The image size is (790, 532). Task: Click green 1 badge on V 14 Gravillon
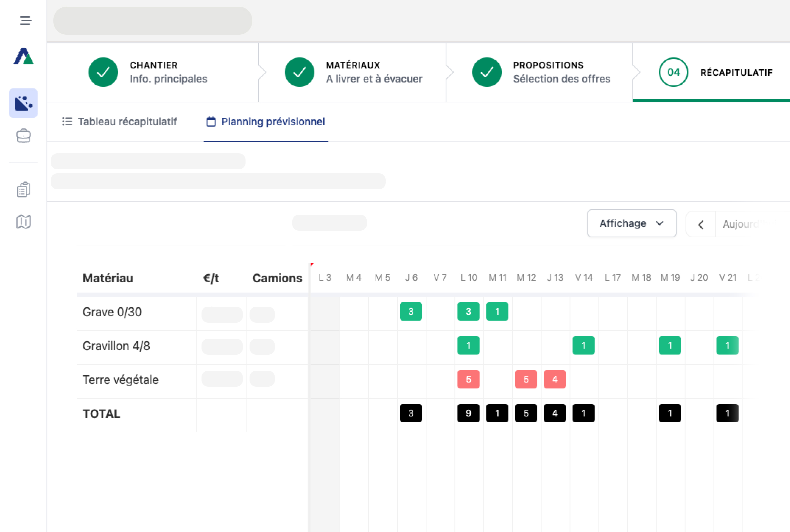click(583, 345)
